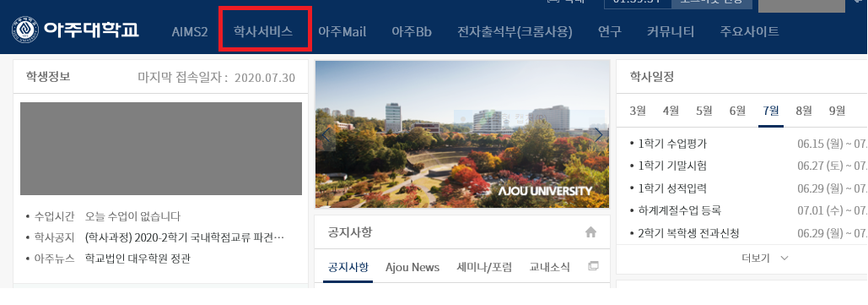Click the Ajou University logo

[x=75, y=30]
